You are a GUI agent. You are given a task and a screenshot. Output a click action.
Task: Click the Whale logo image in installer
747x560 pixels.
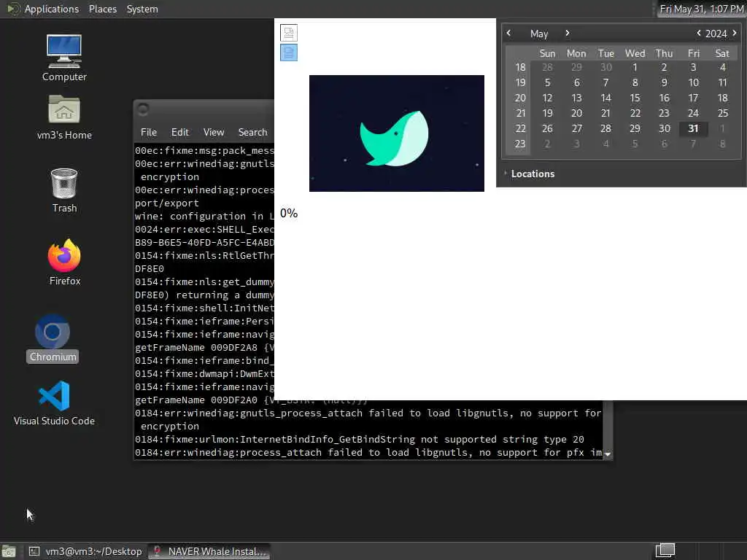[396, 133]
